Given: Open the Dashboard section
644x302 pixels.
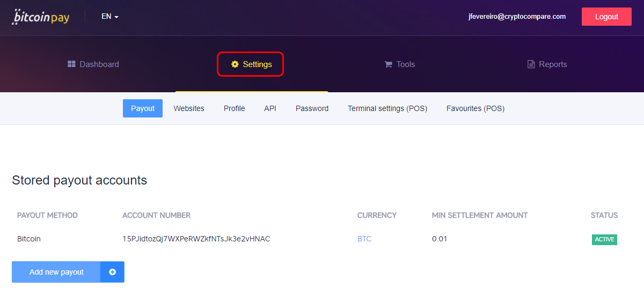Looking at the screenshot, I should (x=93, y=64).
